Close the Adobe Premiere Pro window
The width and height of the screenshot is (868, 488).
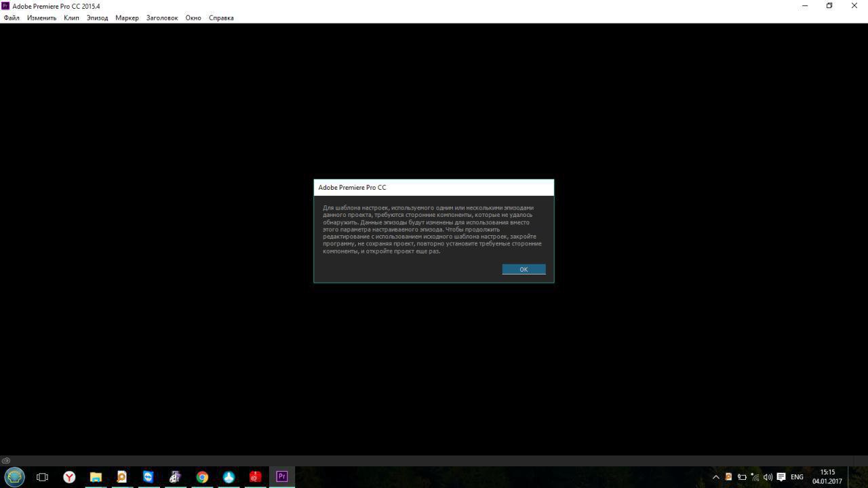[x=854, y=6]
